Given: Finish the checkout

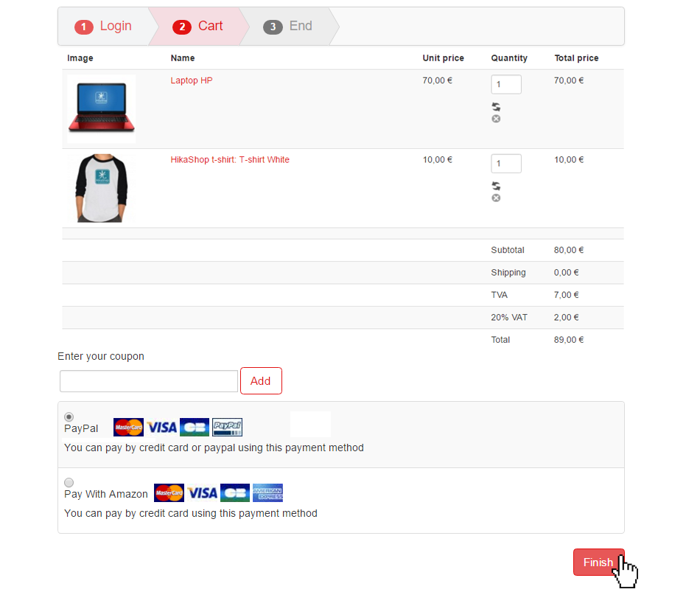Looking at the screenshot, I should (x=598, y=562).
